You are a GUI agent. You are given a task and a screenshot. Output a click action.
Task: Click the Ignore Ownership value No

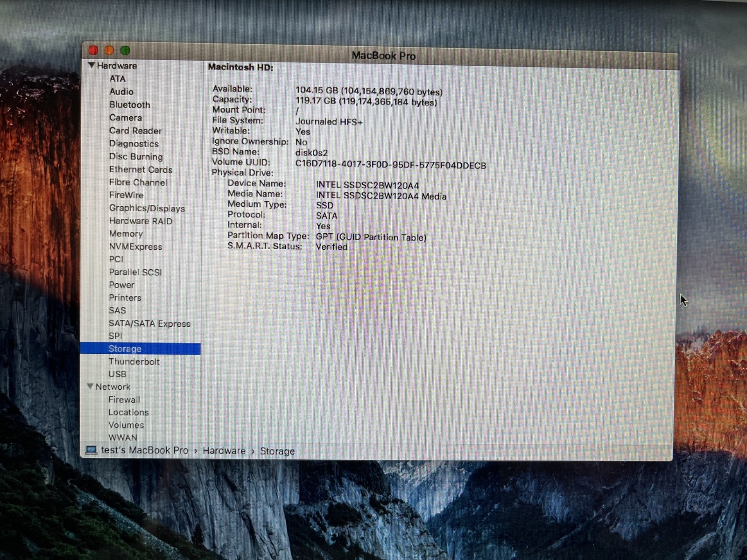[301, 142]
